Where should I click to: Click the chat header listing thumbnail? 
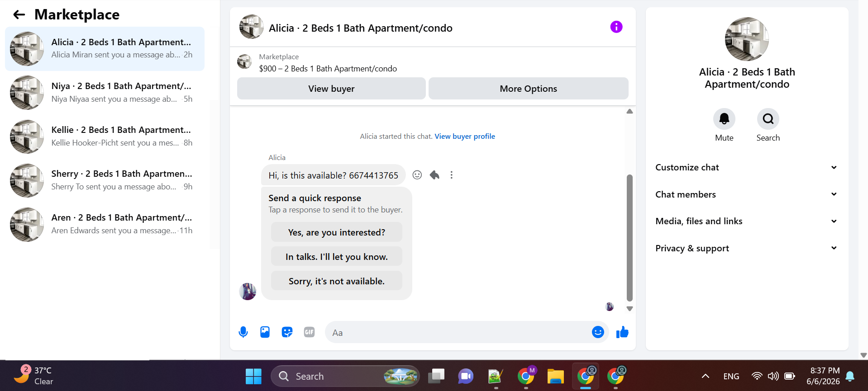[251, 27]
